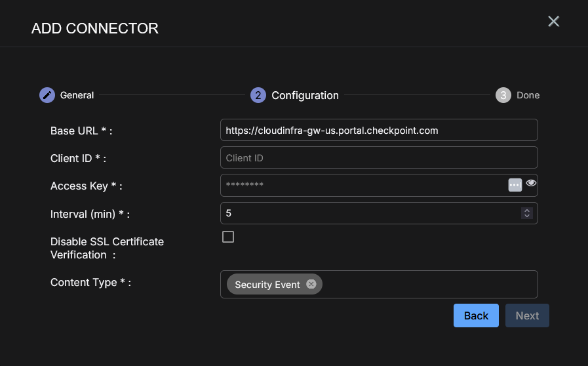This screenshot has height=366, width=588.
Task: Focus the Base URL input field
Action: click(x=379, y=130)
